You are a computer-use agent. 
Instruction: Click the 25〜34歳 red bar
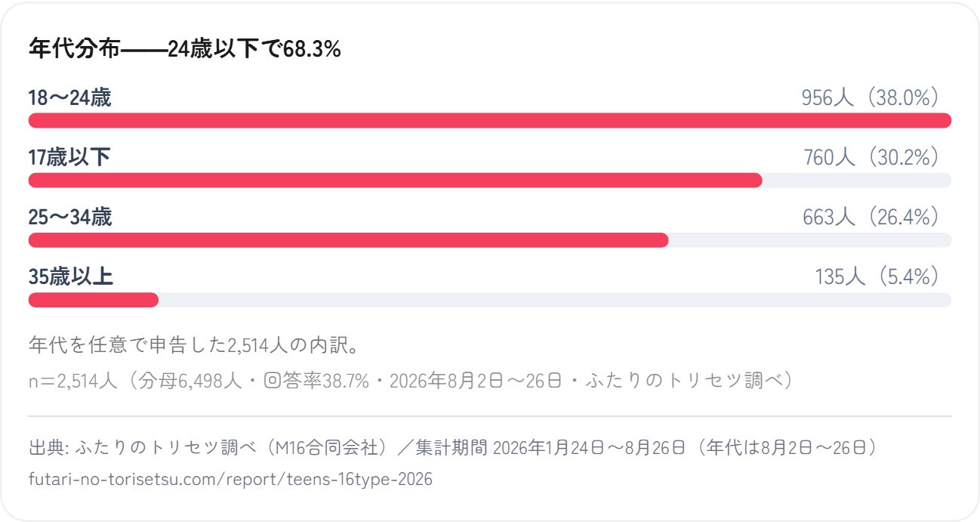[349, 240]
